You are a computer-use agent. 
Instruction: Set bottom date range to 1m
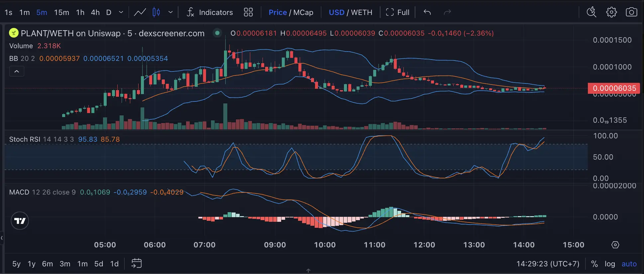click(x=82, y=264)
